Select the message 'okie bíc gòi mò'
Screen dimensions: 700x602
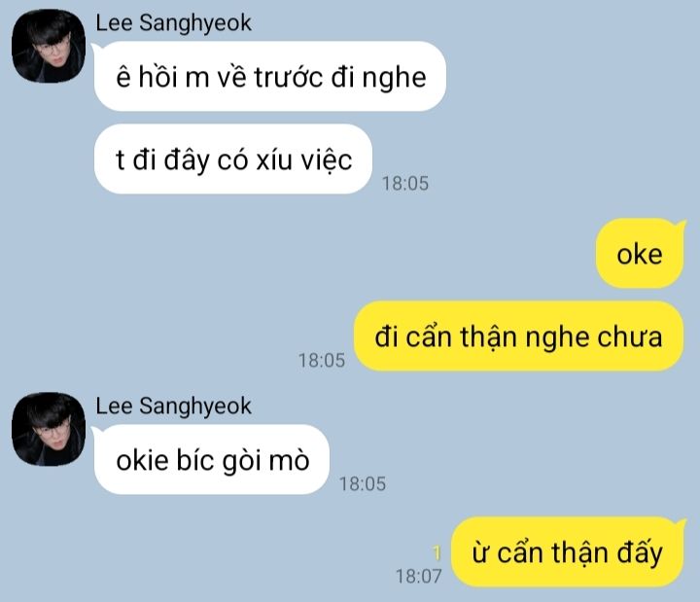tap(212, 460)
